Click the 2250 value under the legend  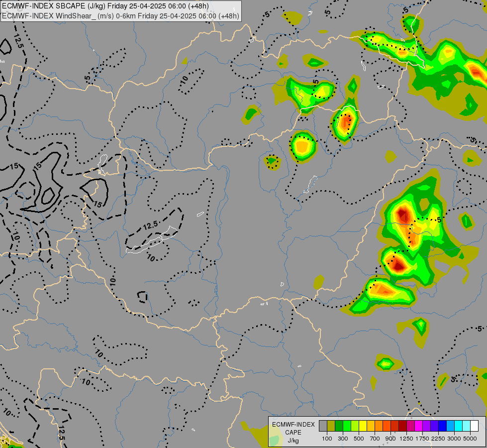pyautogui.click(x=438, y=439)
